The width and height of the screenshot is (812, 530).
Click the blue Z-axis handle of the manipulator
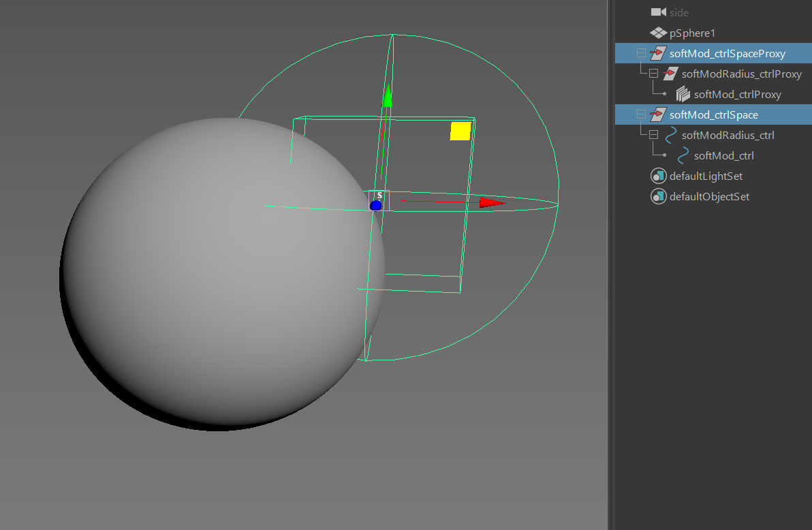376,206
